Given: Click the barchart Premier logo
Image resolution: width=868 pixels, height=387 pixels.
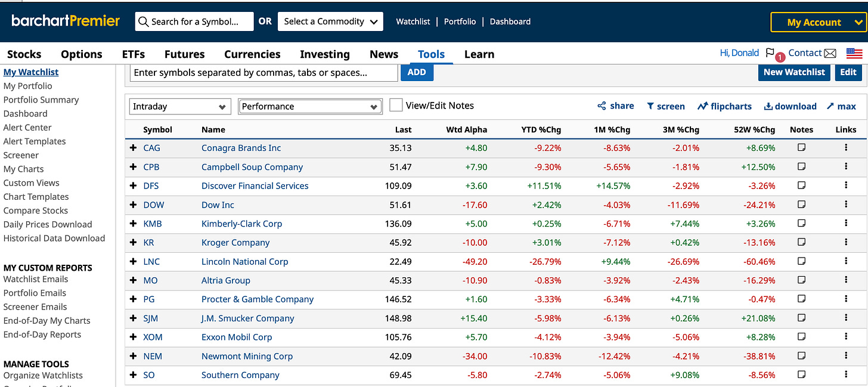Looking at the screenshot, I should [x=66, y=21].
